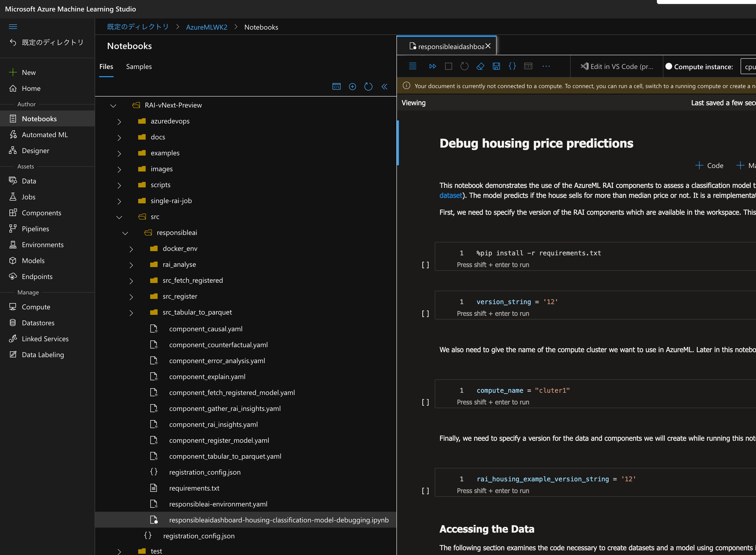Open terminal from file explorer toolbar
The height and width of the screenshot is (555, 756).
coord(336,87)
